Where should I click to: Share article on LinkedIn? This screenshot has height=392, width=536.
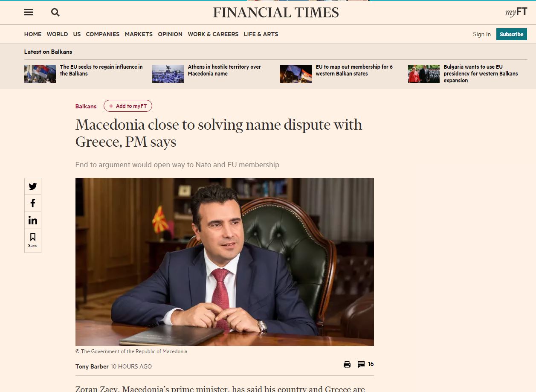point(33,221)
